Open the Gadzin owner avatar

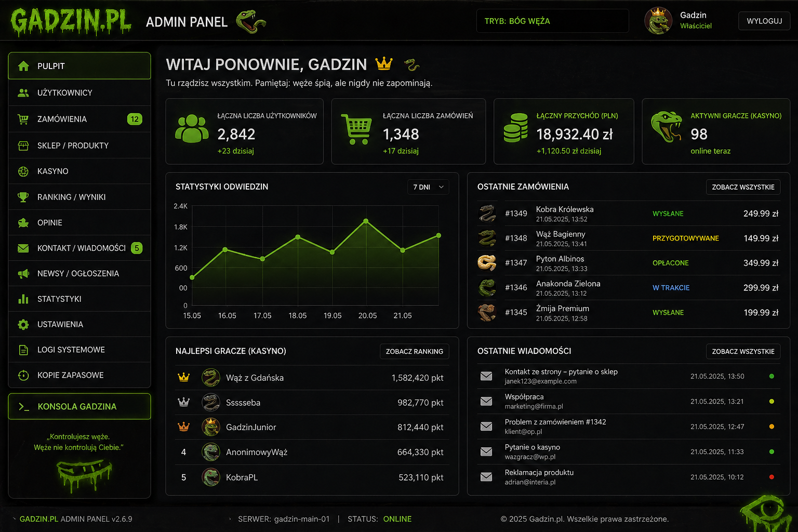tap(658, 21)
